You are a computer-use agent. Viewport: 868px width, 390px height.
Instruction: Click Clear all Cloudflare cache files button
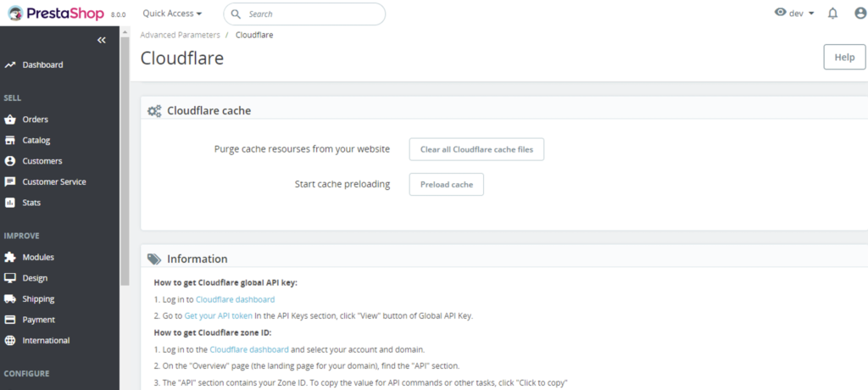(x=476, y=149)
